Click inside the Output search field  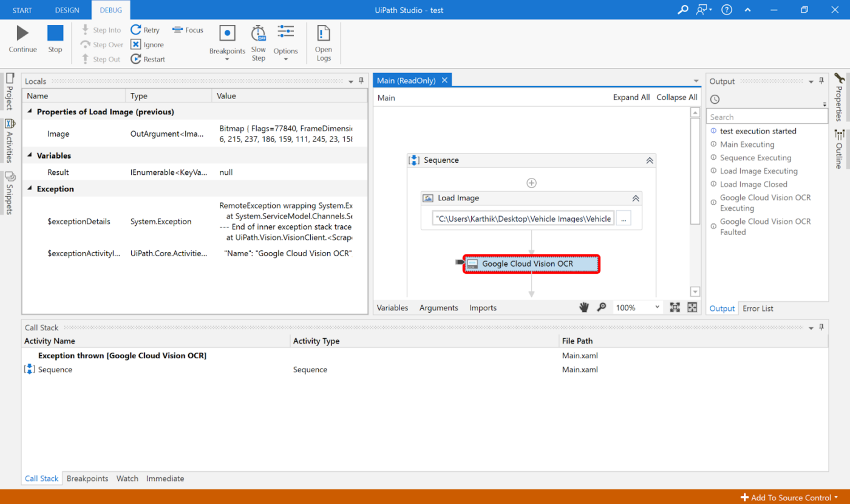[x=766, y=116]
